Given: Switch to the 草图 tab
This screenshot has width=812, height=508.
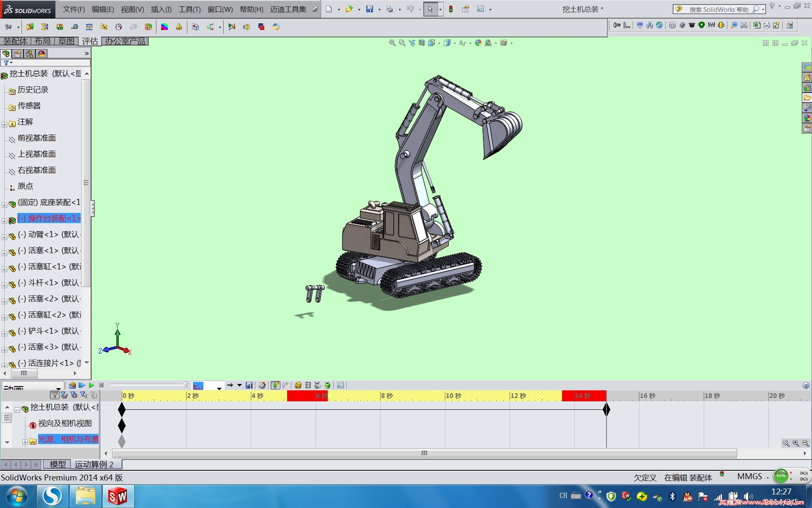Looking at the screenshot, I should (66, 41).
